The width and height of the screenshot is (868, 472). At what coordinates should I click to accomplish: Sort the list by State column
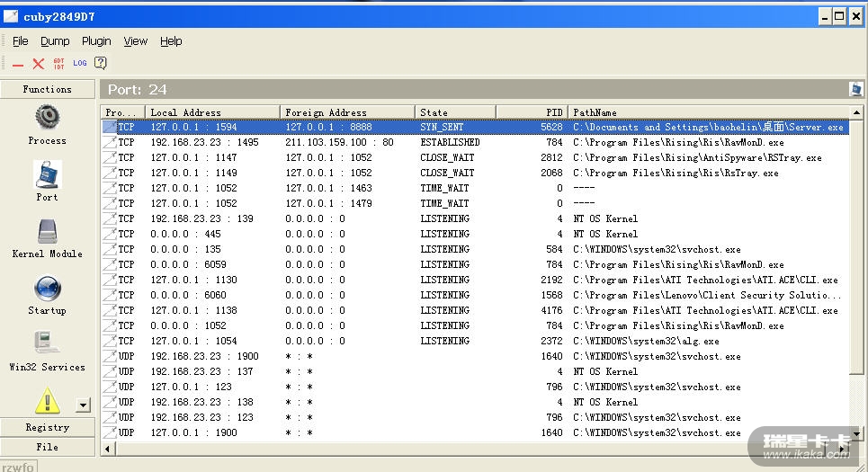[455, 112]
